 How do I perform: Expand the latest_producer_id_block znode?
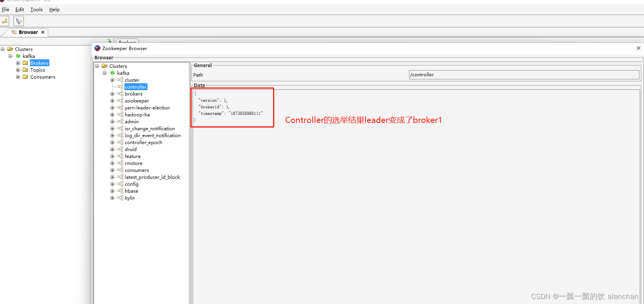[112, 177]
